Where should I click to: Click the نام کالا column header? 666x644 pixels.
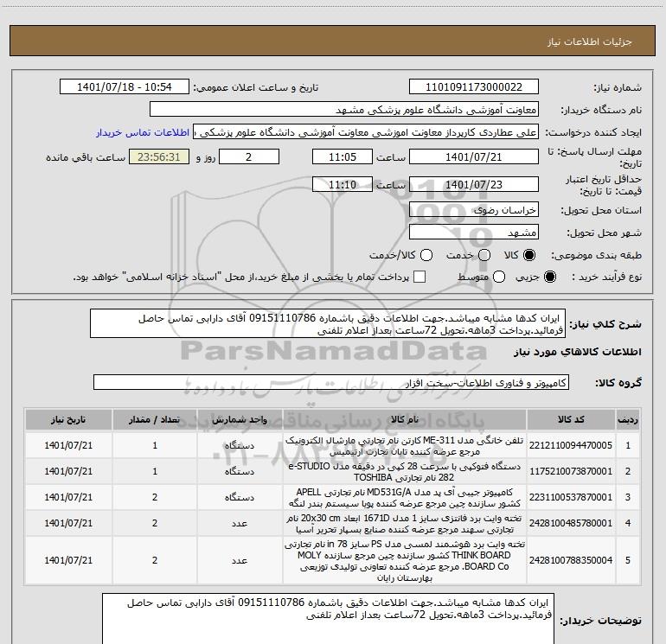(405, 419)
